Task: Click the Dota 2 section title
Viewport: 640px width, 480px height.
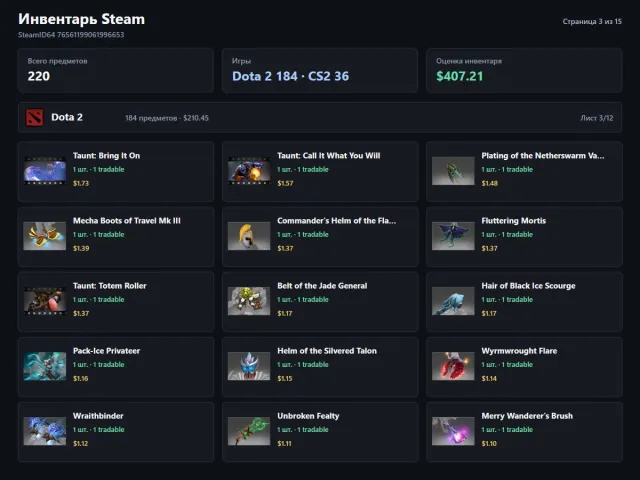Action: [67, 118]
